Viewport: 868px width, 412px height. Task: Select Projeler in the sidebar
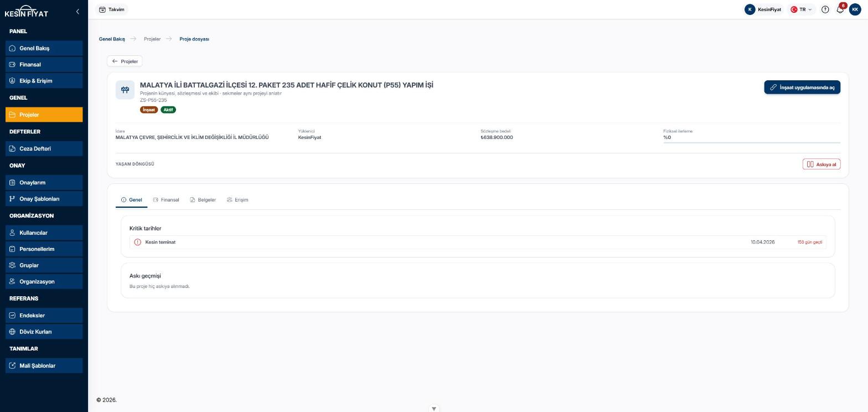click(x=44, y=115)
